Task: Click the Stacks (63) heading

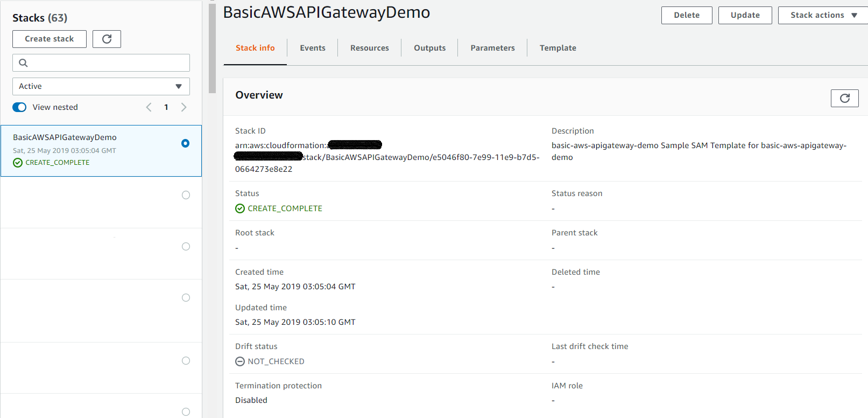Action: pyautogui.click(x=40, y=18)
